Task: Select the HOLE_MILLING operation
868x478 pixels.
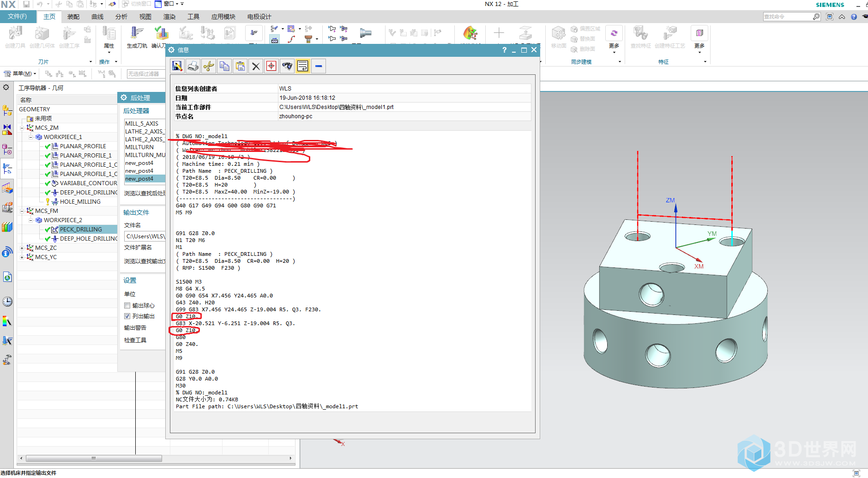Action: 80,202
